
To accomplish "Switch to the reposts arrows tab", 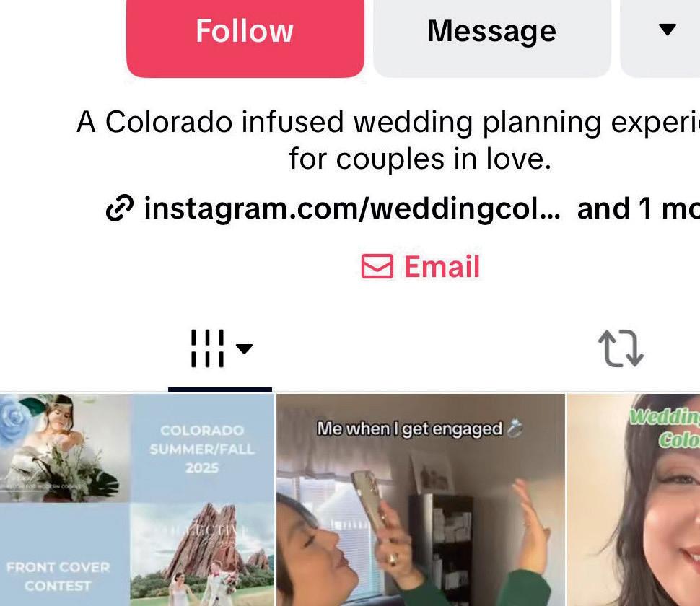I will click(621, 348).
